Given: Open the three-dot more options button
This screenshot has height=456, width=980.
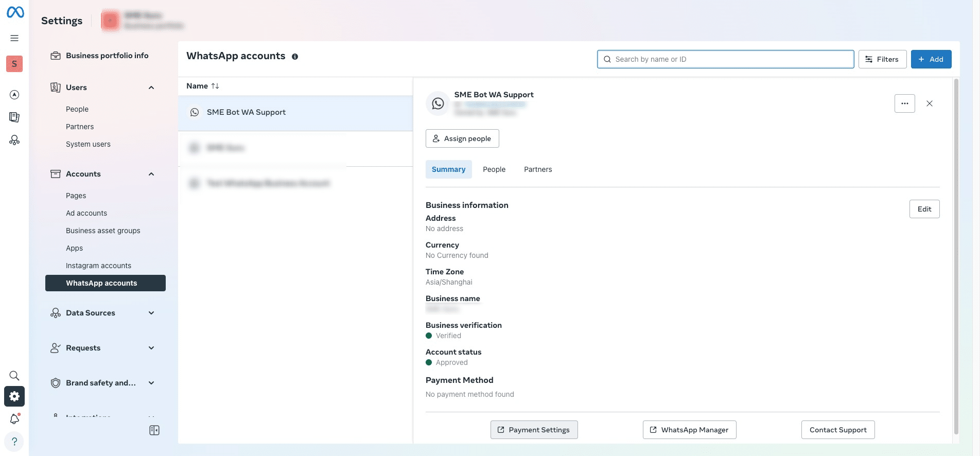Looking at the screenshot, I should pos(905,103).
